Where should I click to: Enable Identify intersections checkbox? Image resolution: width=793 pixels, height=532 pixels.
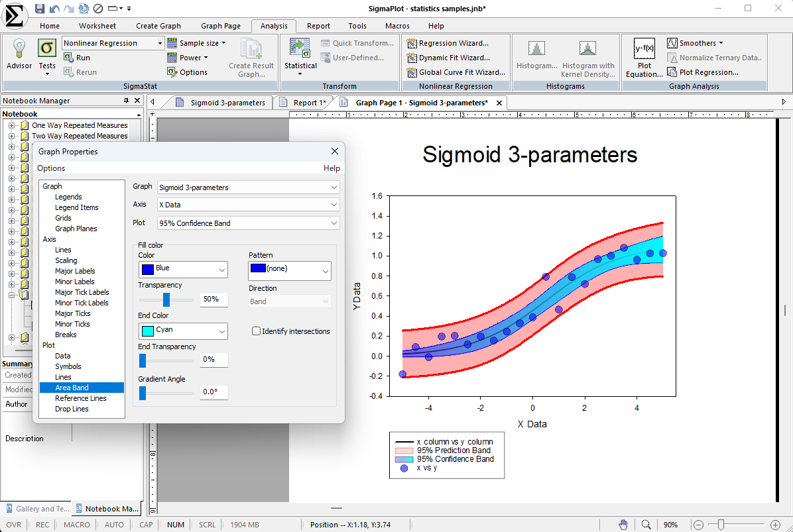[x=257, y=331]
